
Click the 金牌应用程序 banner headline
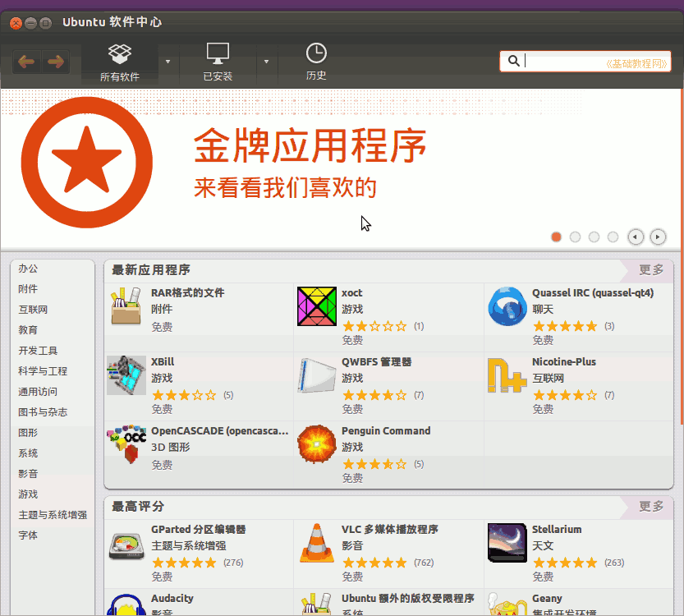tap(310, 145)
